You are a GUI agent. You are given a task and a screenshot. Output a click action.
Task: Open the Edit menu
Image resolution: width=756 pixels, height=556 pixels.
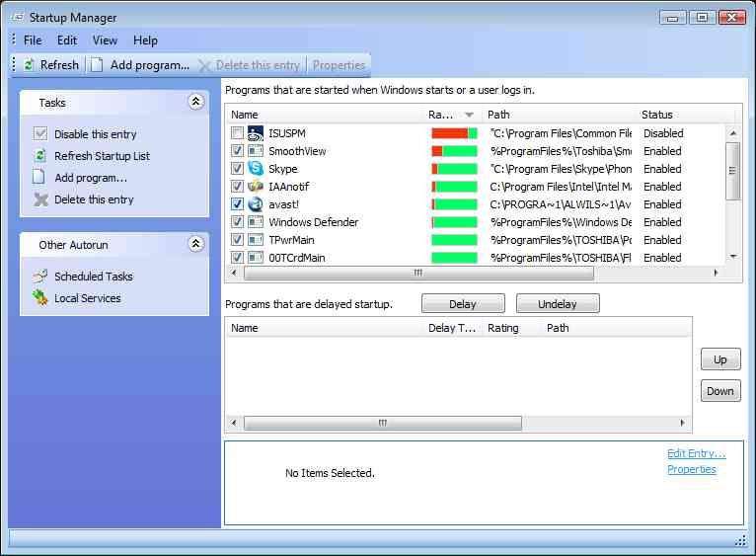(x=67, y=40)
